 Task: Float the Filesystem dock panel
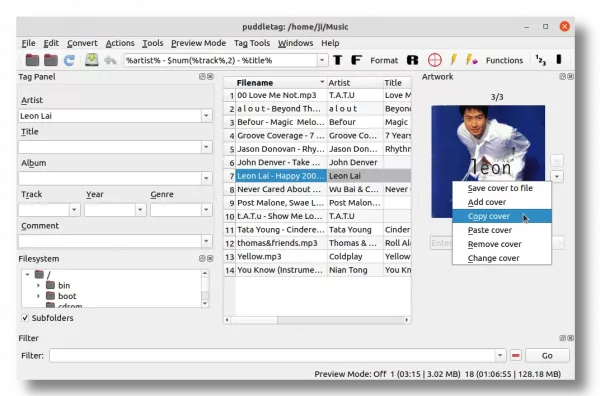coord(202,259)
